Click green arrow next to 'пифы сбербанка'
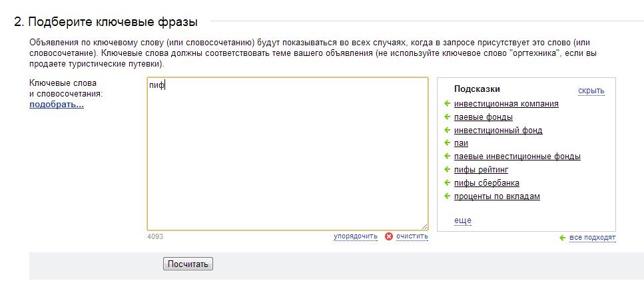644x283 pixels. click(x=448, y=182)
